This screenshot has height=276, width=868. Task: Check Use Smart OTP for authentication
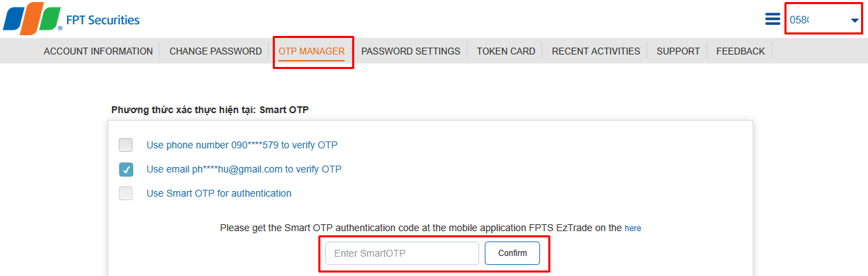pos(126,193)
